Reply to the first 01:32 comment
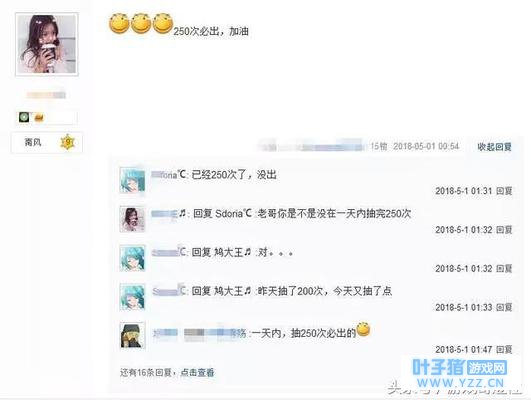The image size is (531, 400). 504,230
